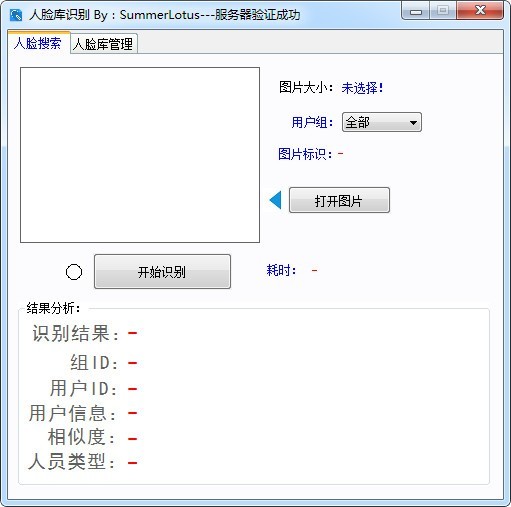
Task: Expand the 用户组 dropdown showing 全部
Action: coord(382,122)
